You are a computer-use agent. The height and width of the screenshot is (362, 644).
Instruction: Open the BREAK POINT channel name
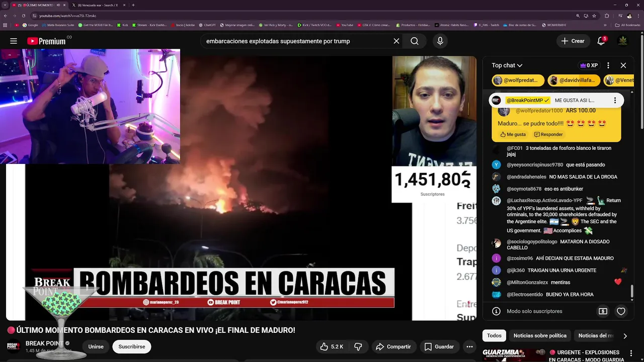tap(44, 343)
